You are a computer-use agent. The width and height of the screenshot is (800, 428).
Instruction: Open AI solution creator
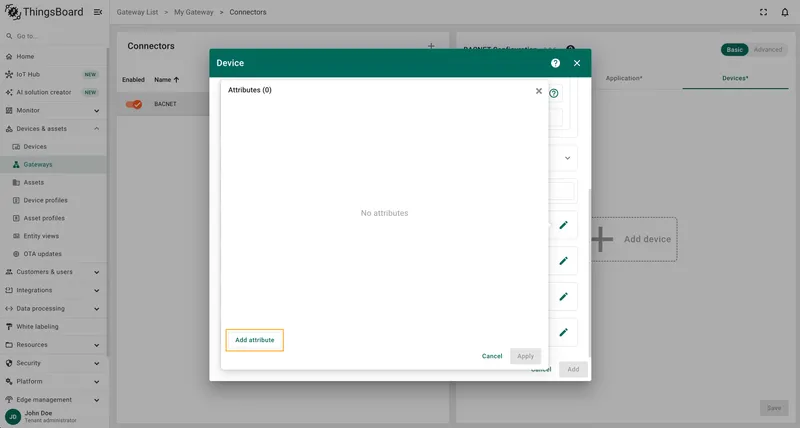pyautogui.click(x=54, y=92)
